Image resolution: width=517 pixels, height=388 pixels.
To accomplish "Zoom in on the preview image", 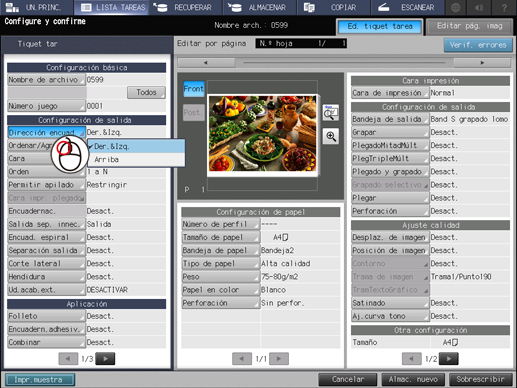I will [x=331, y=136].
